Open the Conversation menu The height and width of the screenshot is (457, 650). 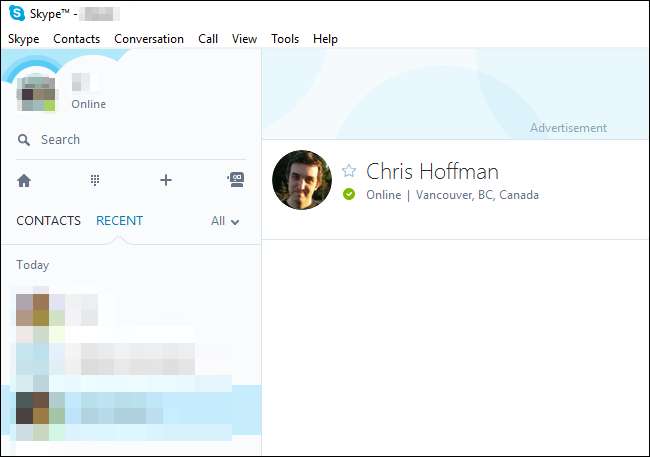coord(149,39)
